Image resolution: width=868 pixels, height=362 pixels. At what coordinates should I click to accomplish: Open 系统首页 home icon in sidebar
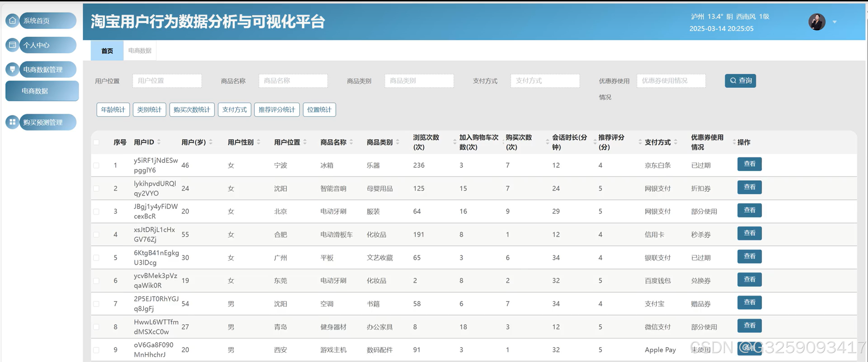13,21
